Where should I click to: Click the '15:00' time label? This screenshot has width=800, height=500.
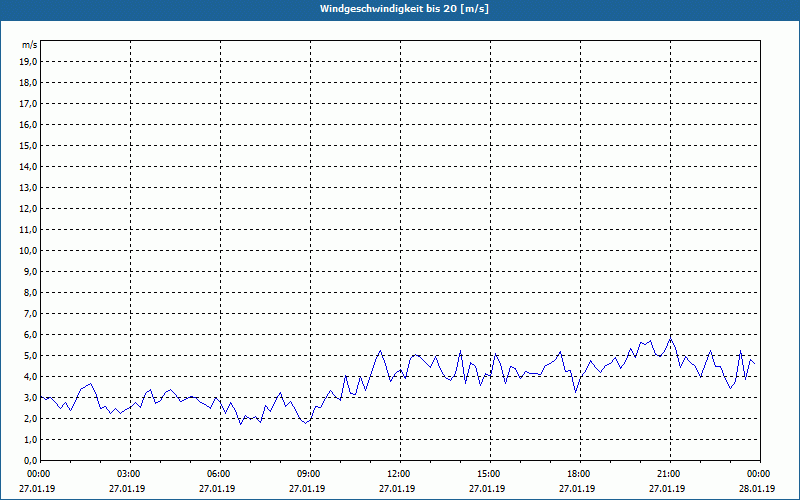tap(490, 474)
